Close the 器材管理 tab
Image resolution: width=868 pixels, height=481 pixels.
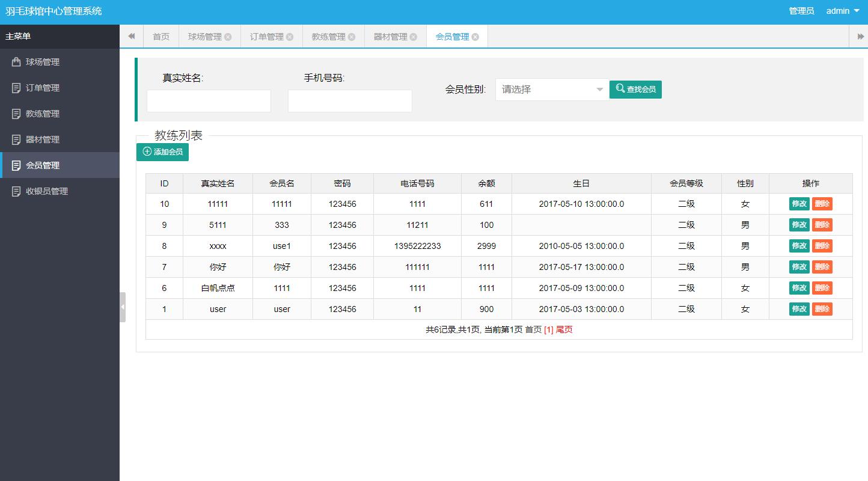point(413,36)
